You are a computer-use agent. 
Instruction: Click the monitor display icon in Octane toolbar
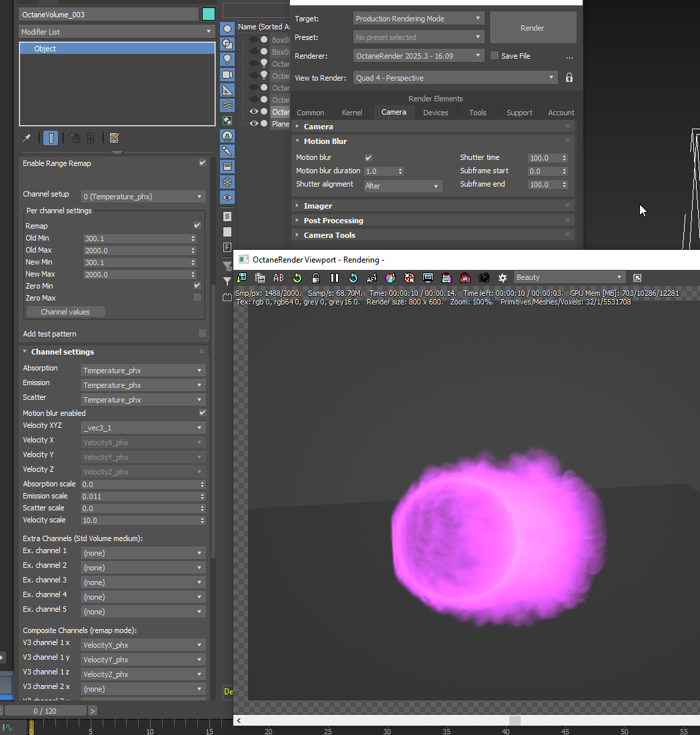tap(427, 278)
